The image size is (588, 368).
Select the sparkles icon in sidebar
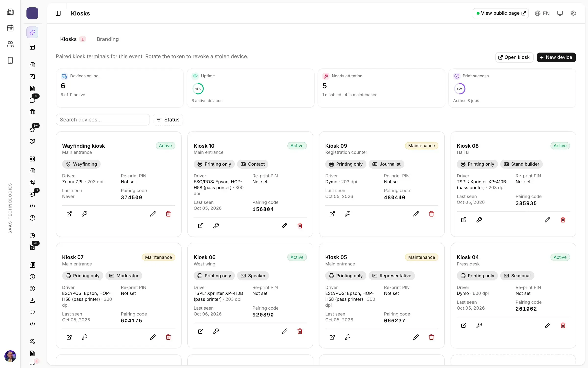pos(32,32)
